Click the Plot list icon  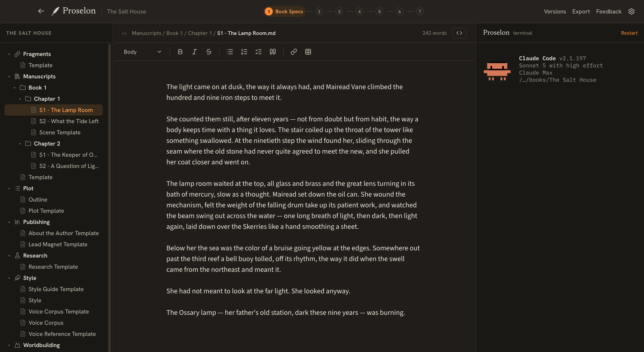pos(17,188)
